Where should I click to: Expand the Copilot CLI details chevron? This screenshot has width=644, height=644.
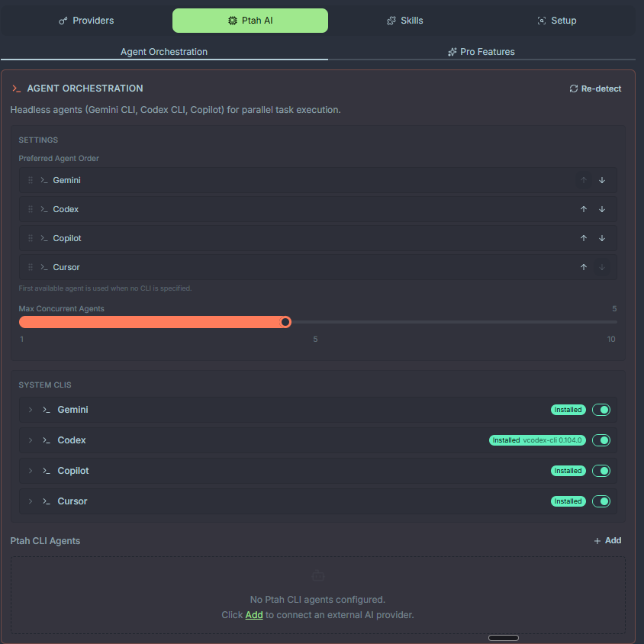tap(31, 470)
